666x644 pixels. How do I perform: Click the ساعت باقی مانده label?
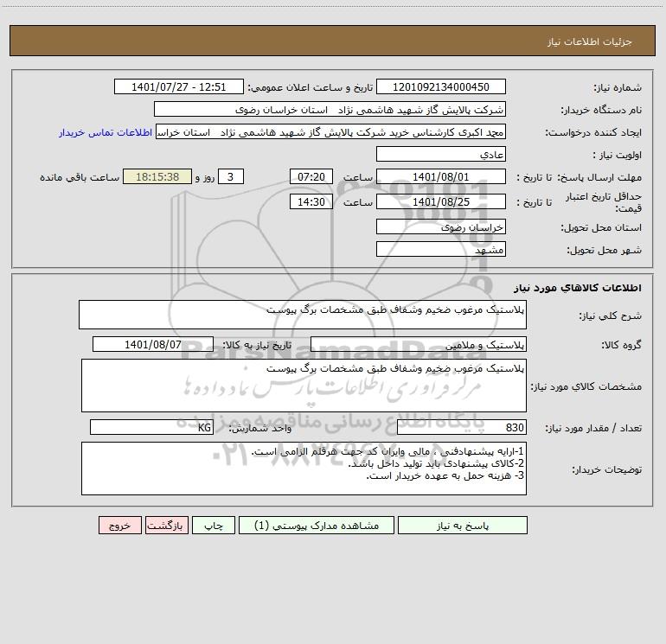click(x=80, y=177)
